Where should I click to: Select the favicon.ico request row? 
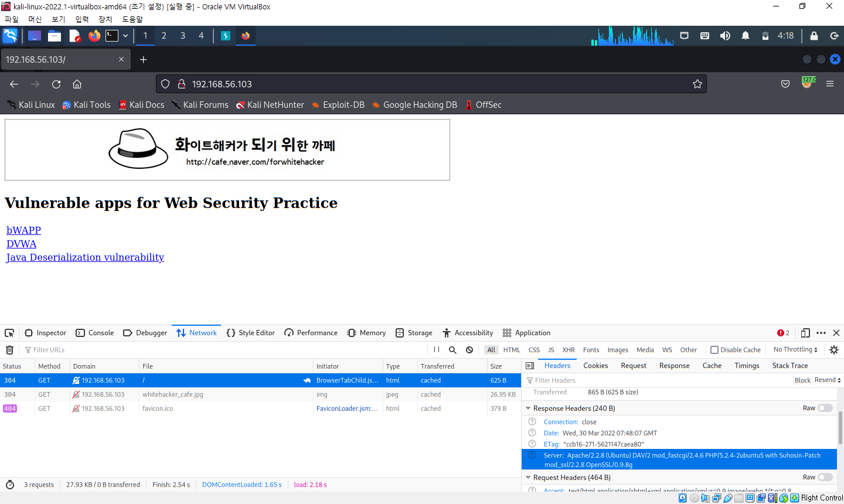click(x=260, y=408)
